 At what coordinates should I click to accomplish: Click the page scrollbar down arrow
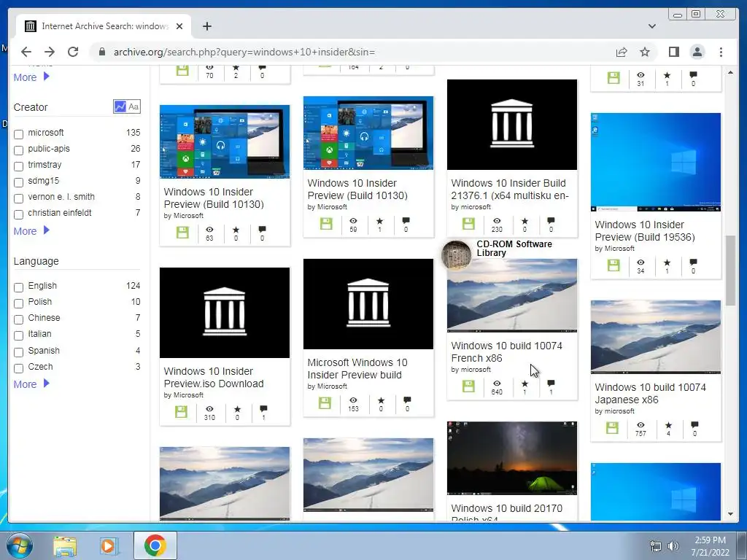pyautogui.click(x=730, y=514)
